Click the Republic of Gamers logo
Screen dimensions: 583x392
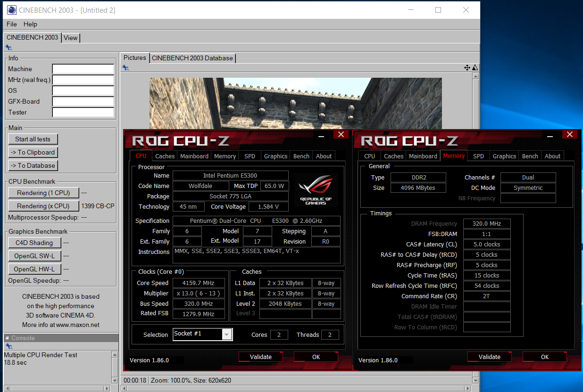click(316, 190)
